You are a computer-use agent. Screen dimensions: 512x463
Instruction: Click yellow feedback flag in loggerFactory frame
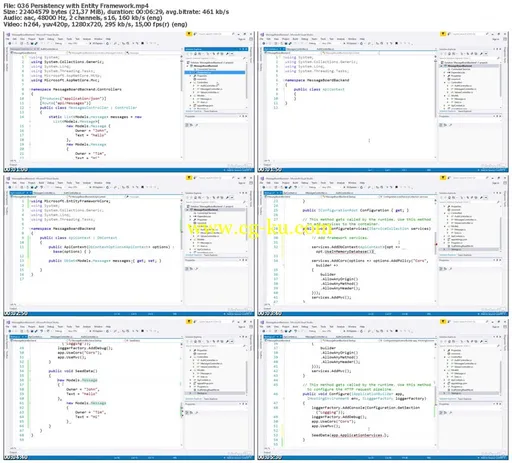pos(443,322)
